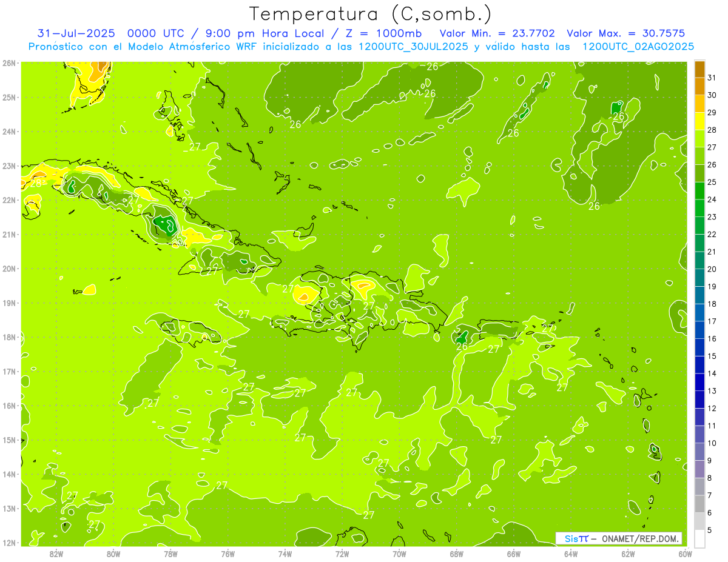Click the '76W' longitude axis label
Image resolution: width=728 pixels, height=562 pixels.
(228, 554)
